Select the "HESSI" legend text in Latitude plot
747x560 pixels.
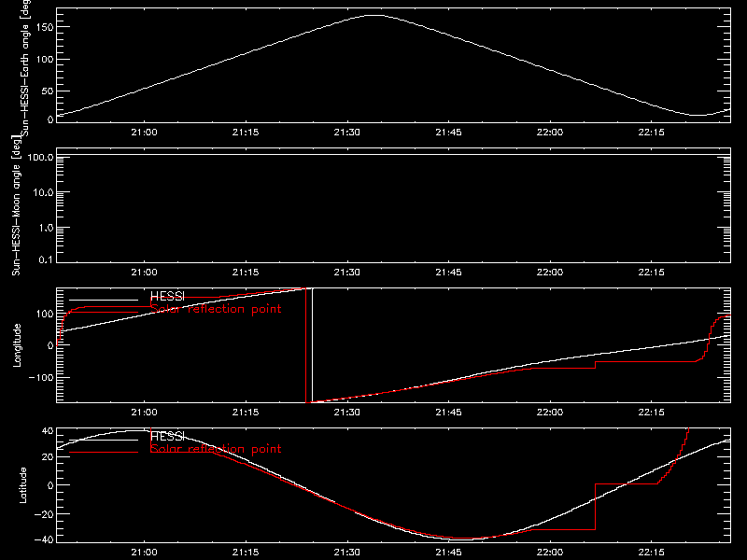pyautogui.click(x=167, y=436)
